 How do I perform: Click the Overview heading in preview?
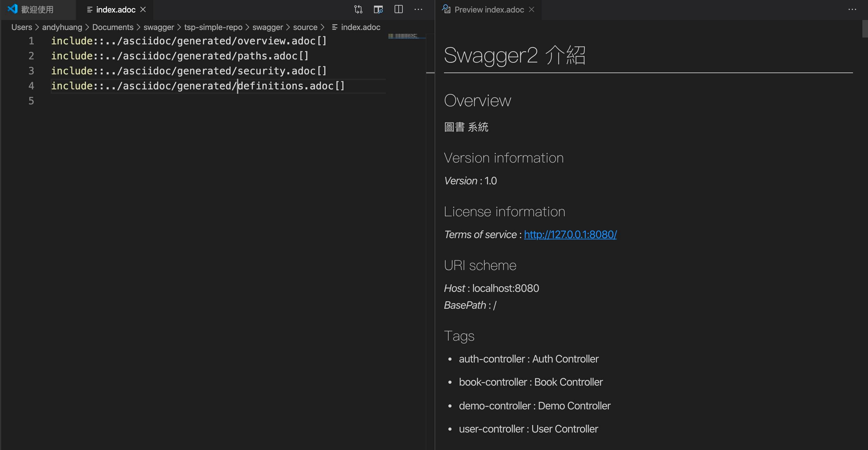pos(477,100)
